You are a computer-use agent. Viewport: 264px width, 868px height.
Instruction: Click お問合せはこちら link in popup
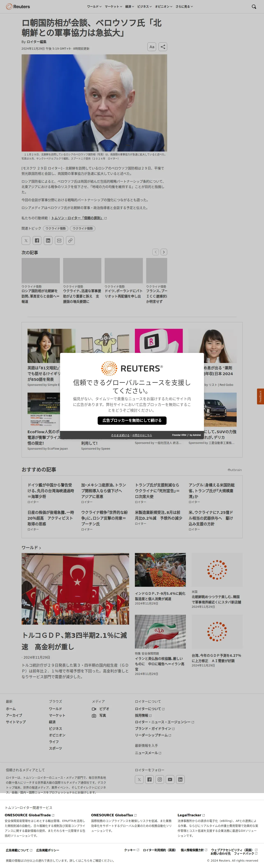[142, 435]
